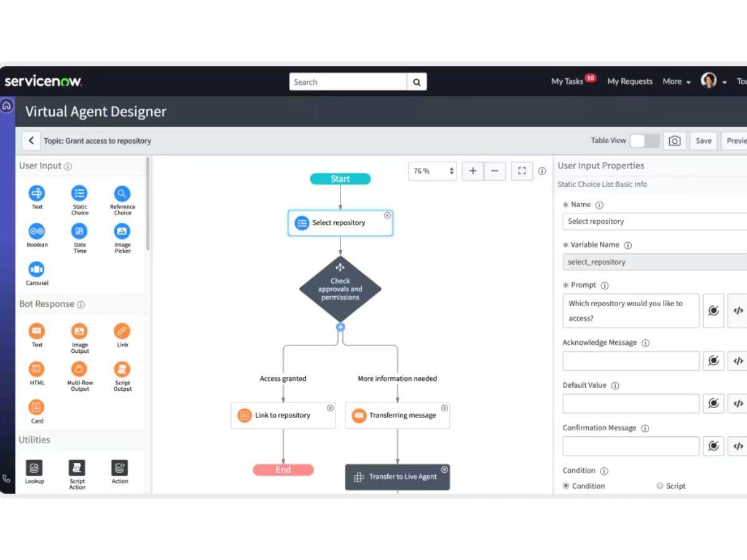Select the Check approvals and permissions diamond
This screenshot has height=560, width=747.
click(341, 289)
